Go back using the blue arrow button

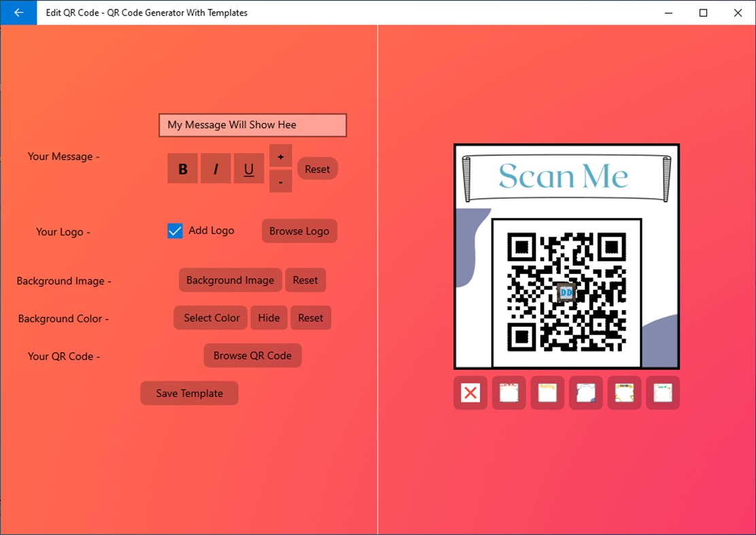(18, 12)
